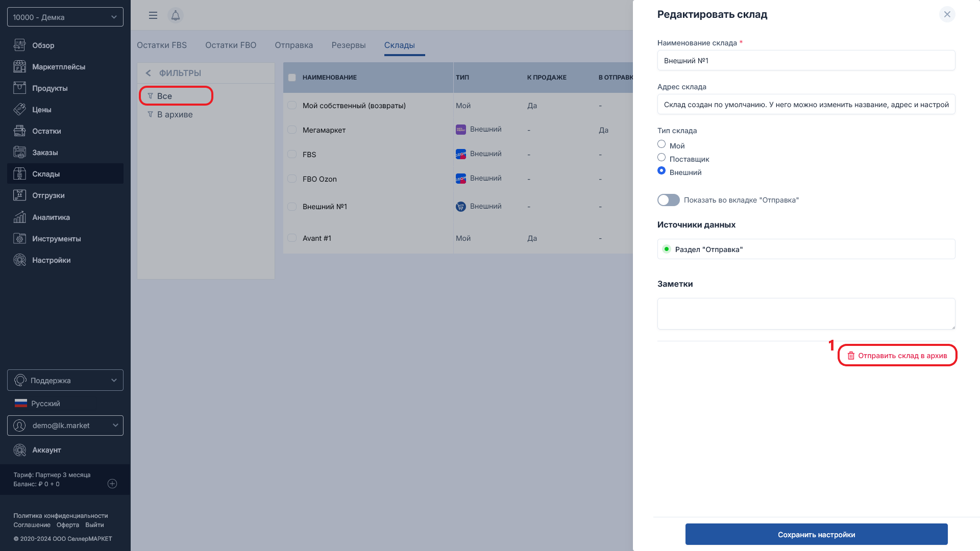Click the Раздел "Отправка" data source row
Image resolution: width=980 pixels, height=551 pixels.
click(x=806, y=249)
